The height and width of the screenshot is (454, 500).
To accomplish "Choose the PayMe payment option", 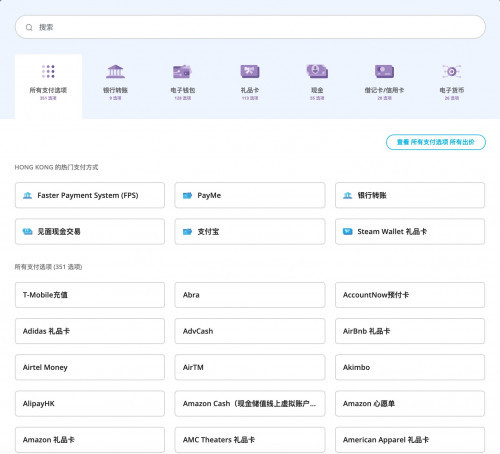I will click(250, 195).
